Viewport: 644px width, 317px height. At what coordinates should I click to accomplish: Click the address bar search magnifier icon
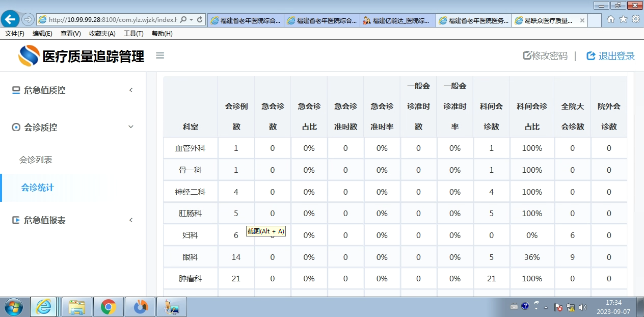click(183, 20)
